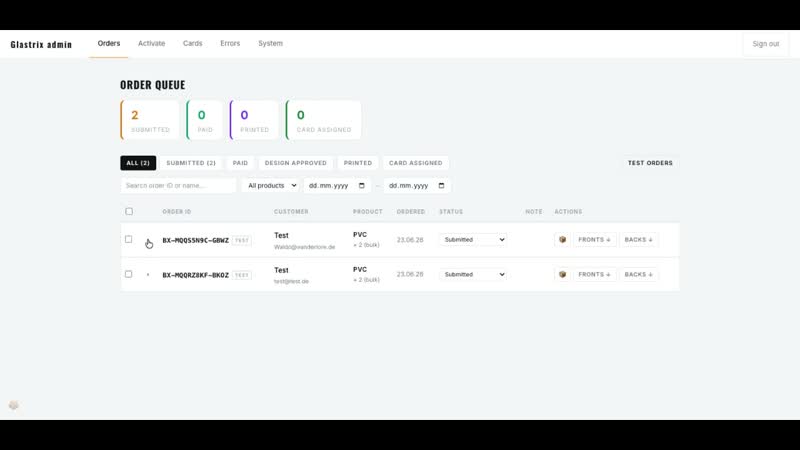
Task: Click the TEST badge beside BX-MQQRZ8KF-BKOZ
Action: click(x=242, y=275)
